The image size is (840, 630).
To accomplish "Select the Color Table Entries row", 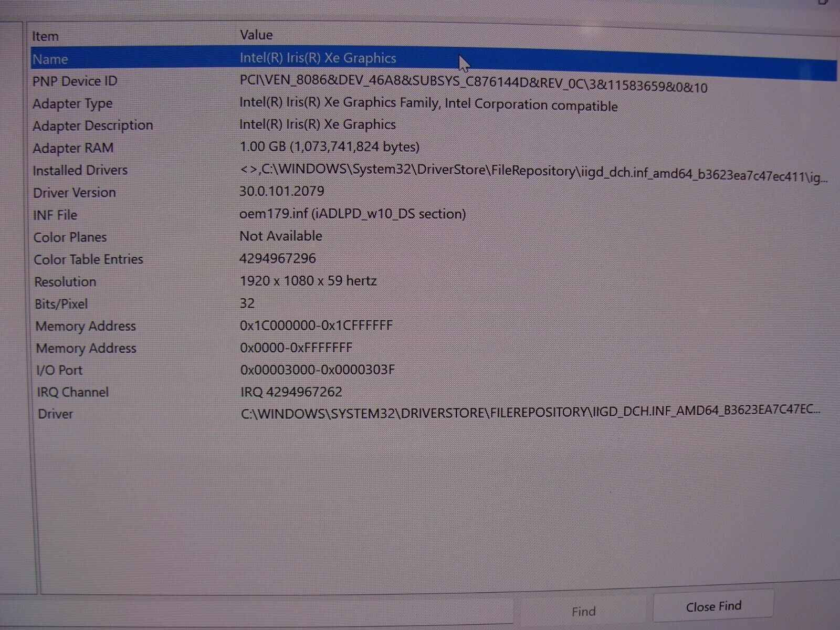I will (433, 259).
